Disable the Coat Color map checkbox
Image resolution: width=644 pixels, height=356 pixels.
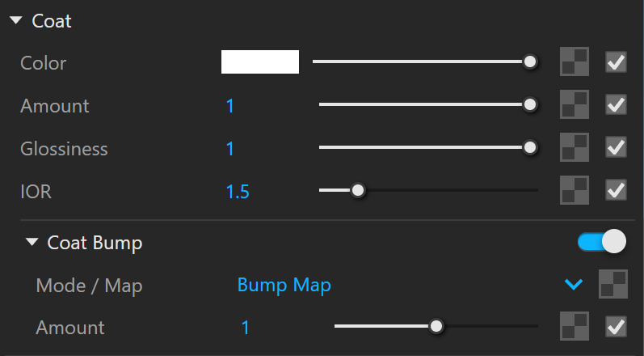click(x=616, y=62)
